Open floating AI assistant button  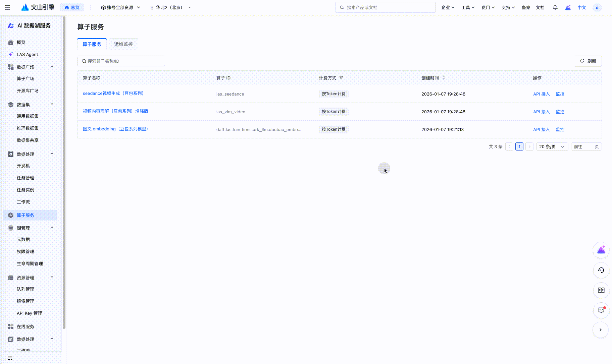click(601, 250)
